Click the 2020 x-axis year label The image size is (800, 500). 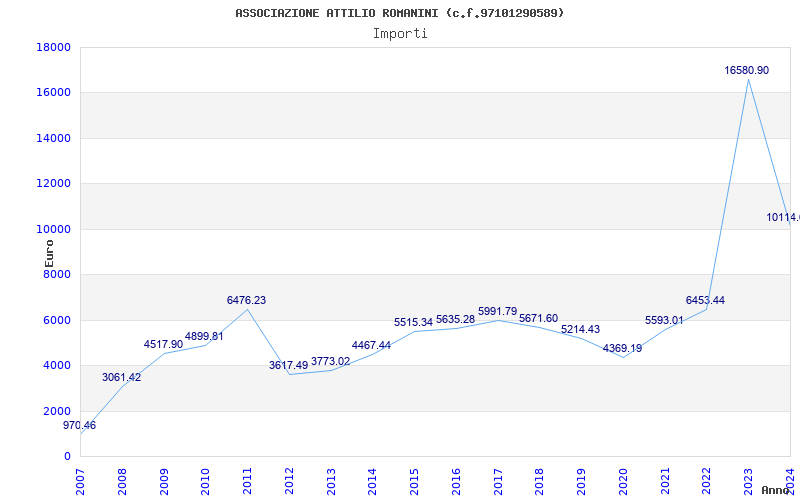click(x=623, y=482)
